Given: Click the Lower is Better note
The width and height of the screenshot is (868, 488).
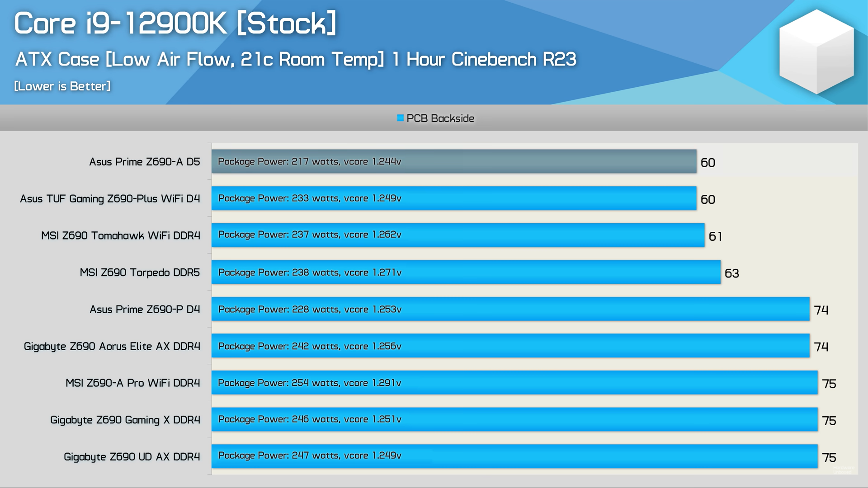Looking at the screenshot, I should point(62,86).
